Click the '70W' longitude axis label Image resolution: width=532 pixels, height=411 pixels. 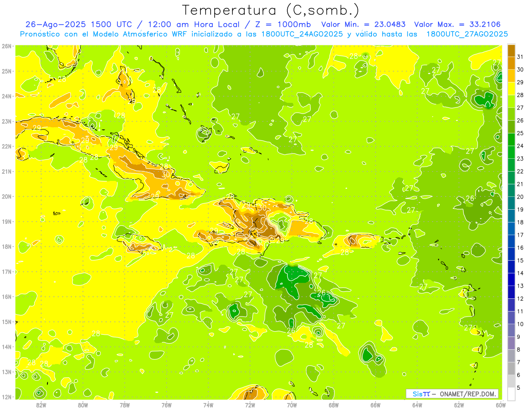292,405
